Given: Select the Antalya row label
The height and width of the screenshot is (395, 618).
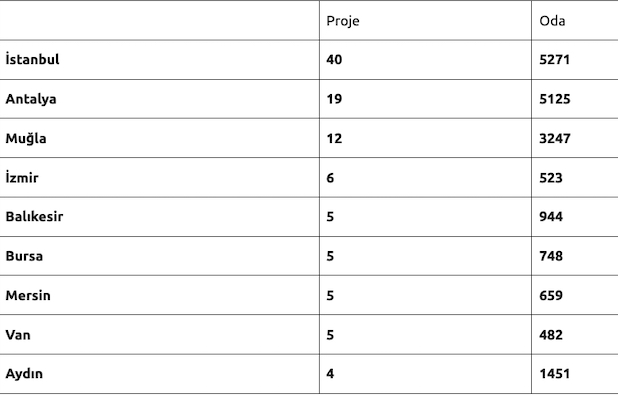Looking at the screenshot, I should click(x=31, y=99).
